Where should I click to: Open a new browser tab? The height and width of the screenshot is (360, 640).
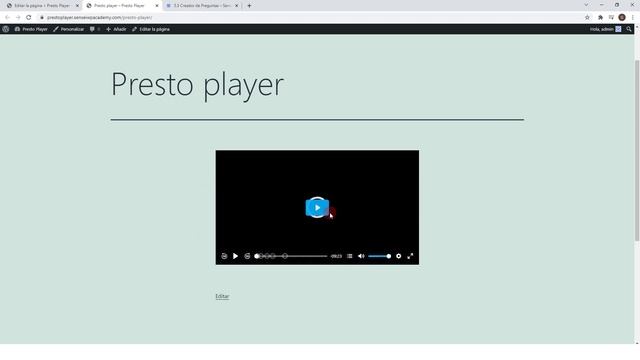point(249,6)
